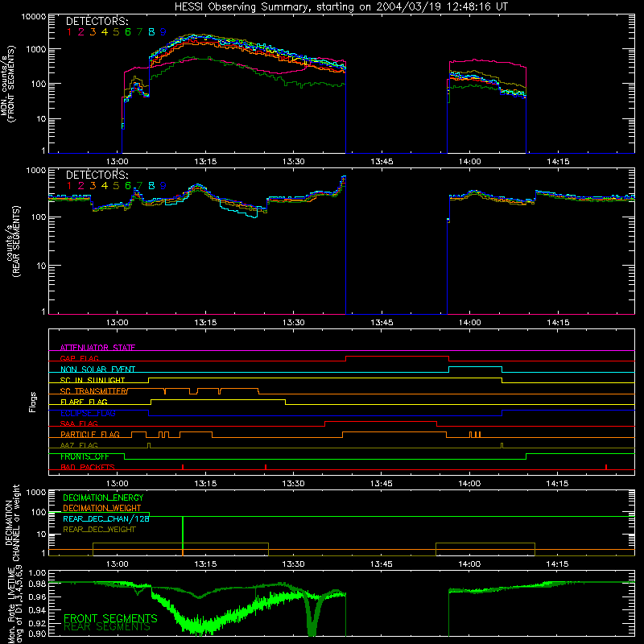Click the REAR_DEC_WEIGHT legend entry
The height and width of the screenshot is (644, 644).
pos(99,530)
